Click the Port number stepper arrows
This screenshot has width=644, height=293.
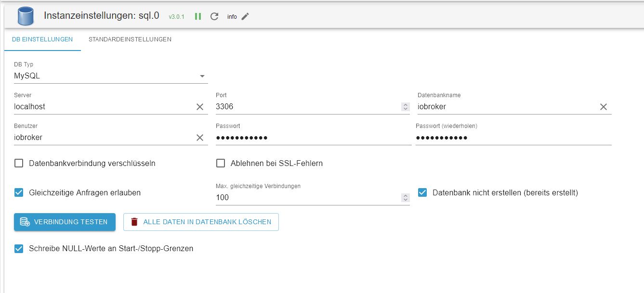[x=405, y=107]
